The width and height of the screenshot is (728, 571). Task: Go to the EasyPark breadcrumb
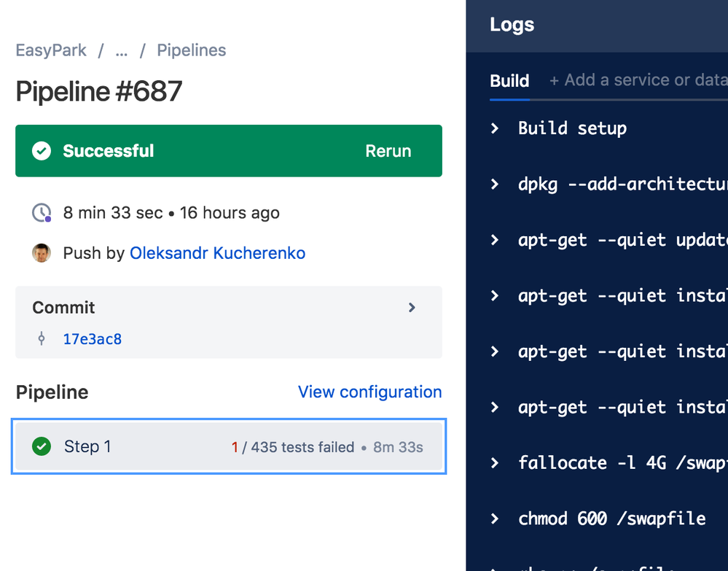51,50
